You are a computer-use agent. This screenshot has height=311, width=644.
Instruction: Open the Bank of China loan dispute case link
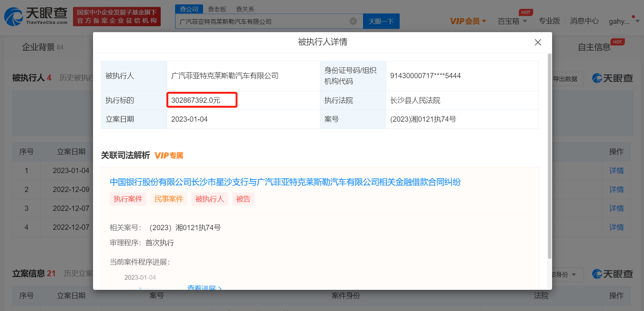click(x=285, y=182)
